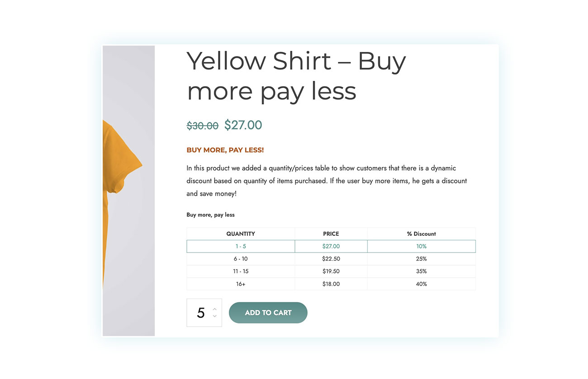Click the Add to Cart button

click(268, 313)
